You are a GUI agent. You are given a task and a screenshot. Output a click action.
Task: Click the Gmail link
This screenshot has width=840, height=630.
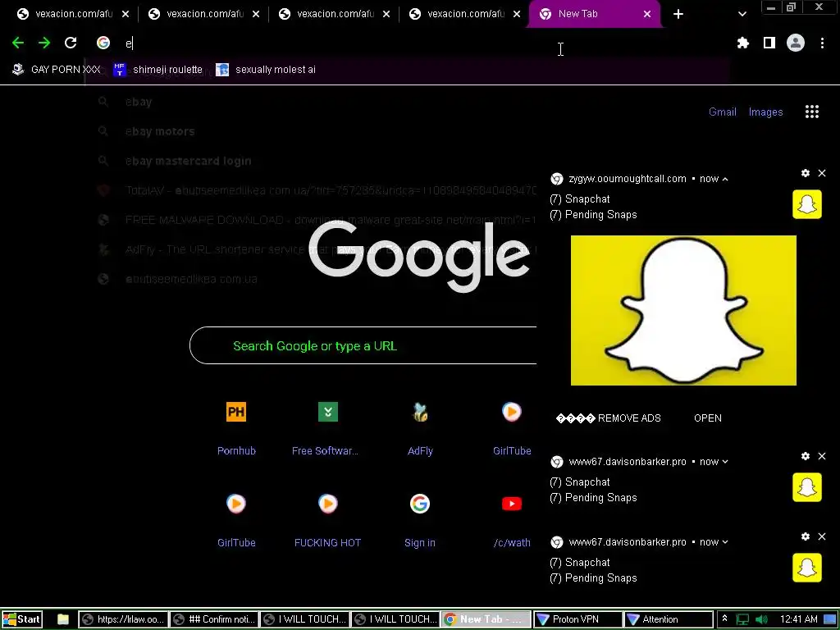(x=722, y=112)
